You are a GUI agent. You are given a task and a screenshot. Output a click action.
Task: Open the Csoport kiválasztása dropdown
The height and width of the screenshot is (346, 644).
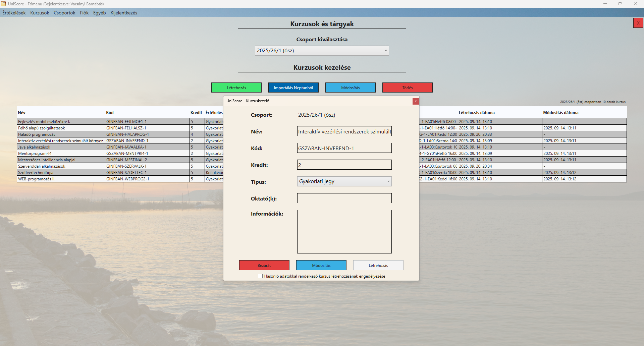click(x=321, y=50)
